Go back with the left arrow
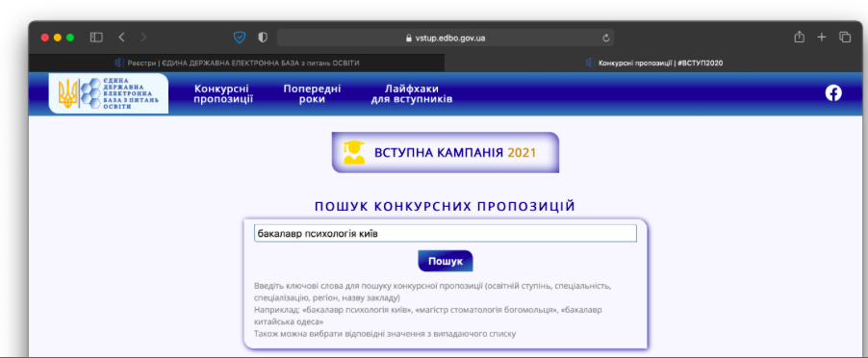Viewport: 868px width, 358px height. coord(122,38)
